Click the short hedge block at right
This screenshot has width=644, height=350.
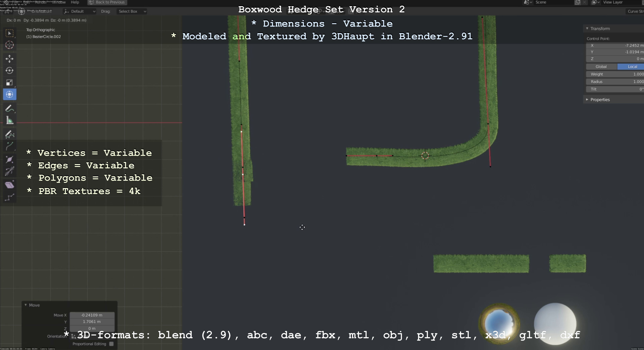pos(568,263)
